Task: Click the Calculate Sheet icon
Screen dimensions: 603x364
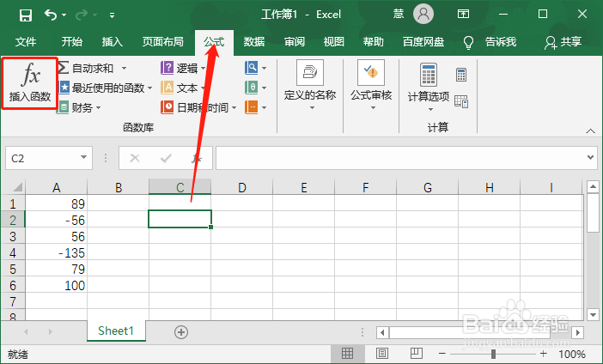Action: 461,101
